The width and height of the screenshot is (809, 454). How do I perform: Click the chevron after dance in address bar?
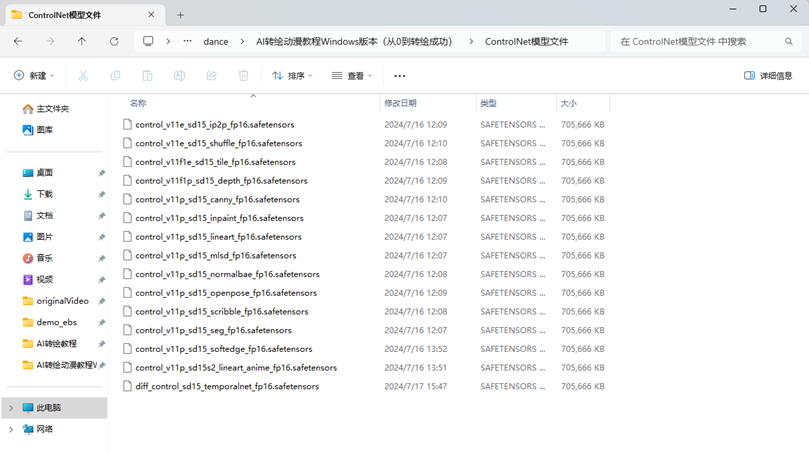(x=242, y=41)
